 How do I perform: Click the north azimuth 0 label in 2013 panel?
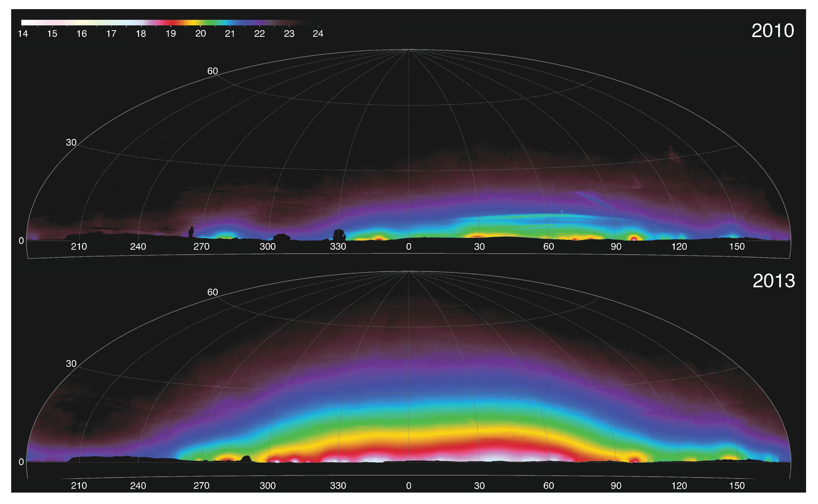(409, 486)
